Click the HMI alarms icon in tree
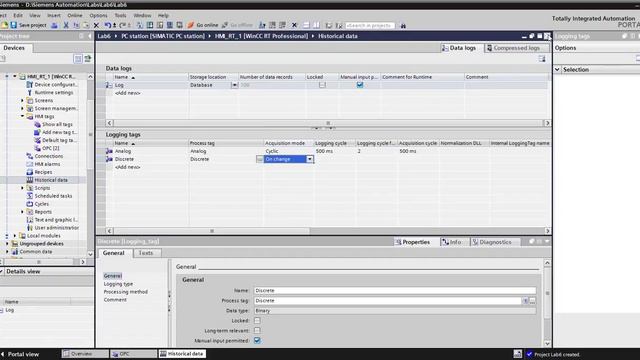The width and height of the screenshot is (640, 360). click(29, 164)
